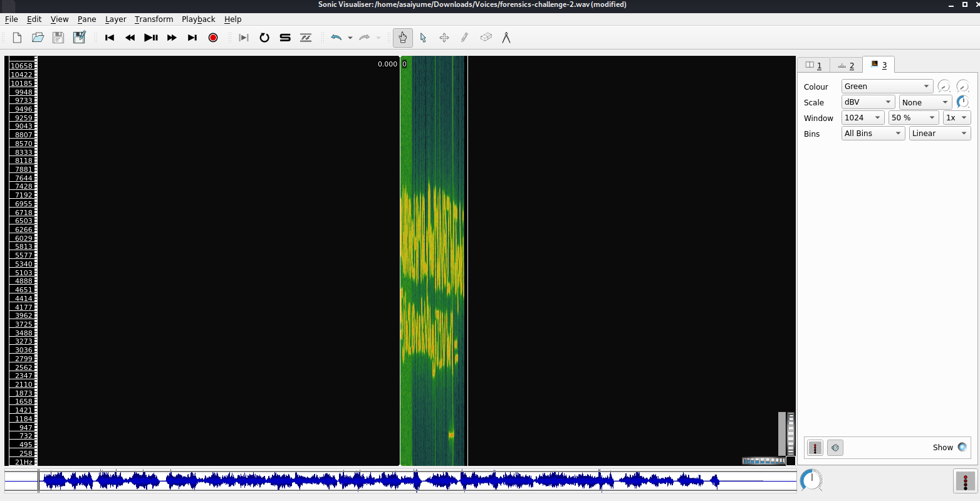Select the Measure tool
Image resolution: width=980 pixels, height=501 pixels.
point(506,38)
